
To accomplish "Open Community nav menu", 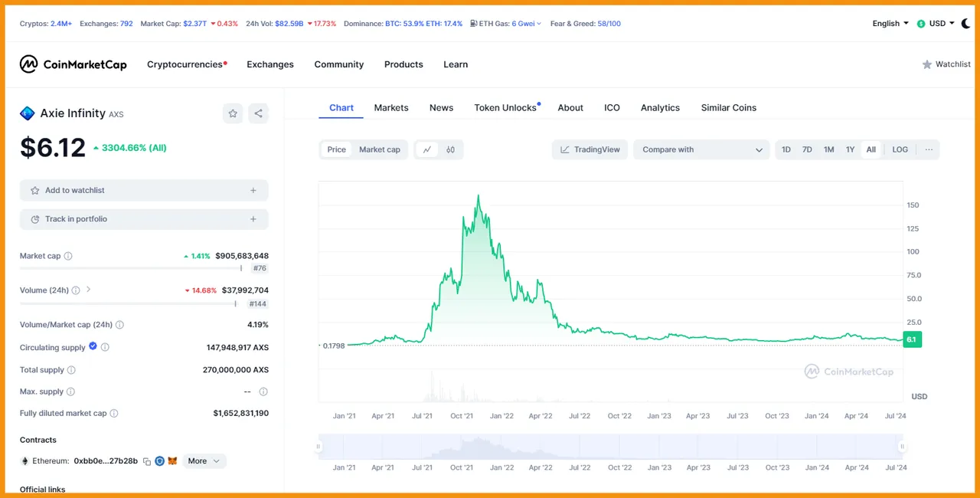I will 339,64.
